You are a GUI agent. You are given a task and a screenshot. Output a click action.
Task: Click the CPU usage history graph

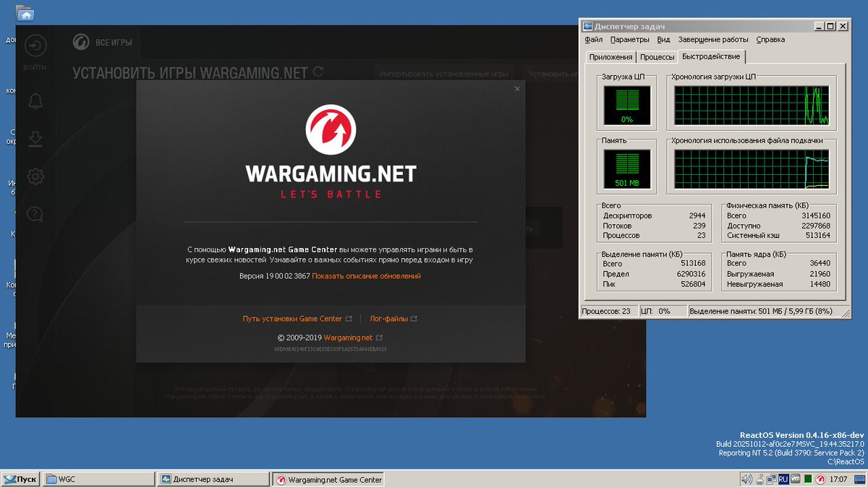(752, 105)
